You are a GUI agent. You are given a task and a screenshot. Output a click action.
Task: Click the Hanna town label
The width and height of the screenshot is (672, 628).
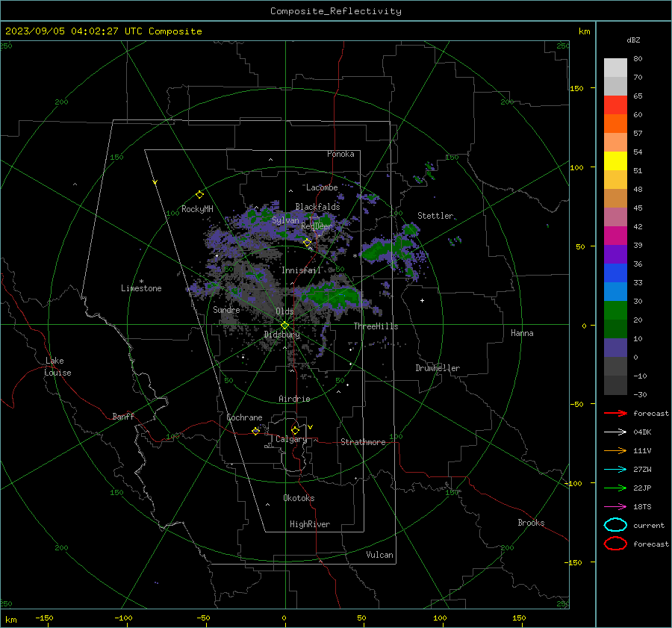point(522,333)
